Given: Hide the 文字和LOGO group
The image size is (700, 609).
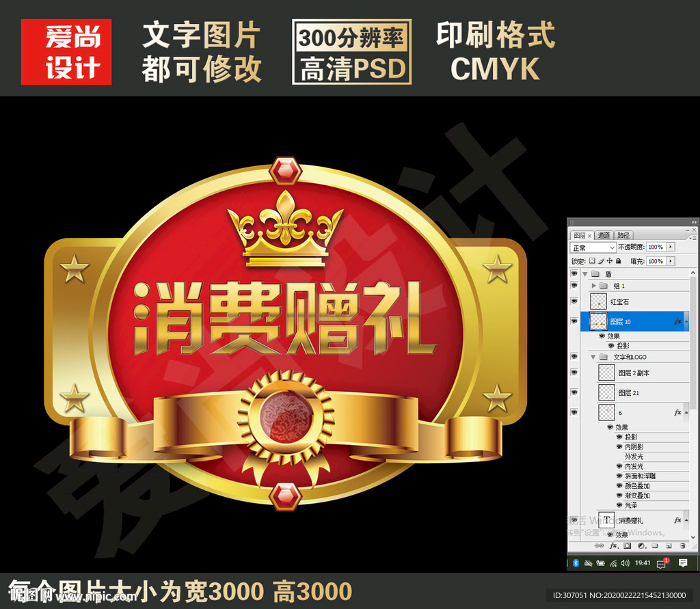Looking at the screenshot, I should tap(575, 357).
